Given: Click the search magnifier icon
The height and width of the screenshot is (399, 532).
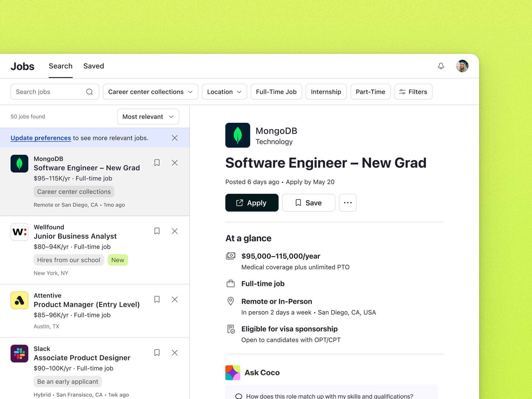Looking at the screenshot, I should [89, 92].
